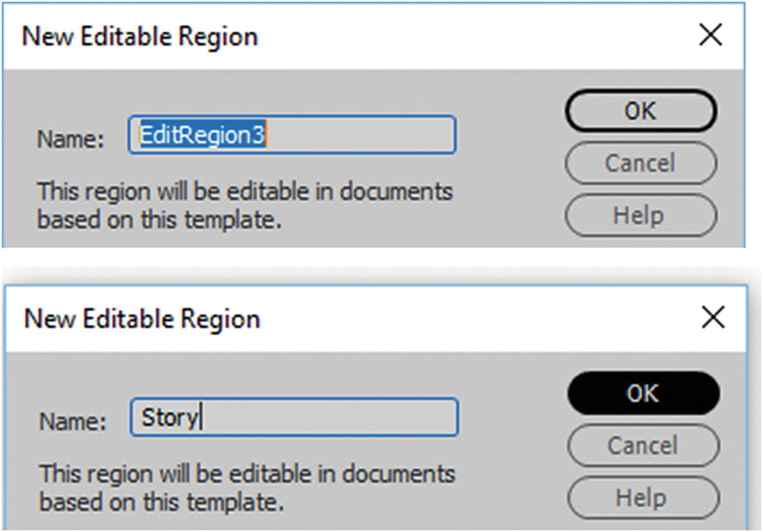The height and width of the screenshot is (532, 763).
Task: Click the highlighted EditRegion3 text
Action: tap(202, 135)
